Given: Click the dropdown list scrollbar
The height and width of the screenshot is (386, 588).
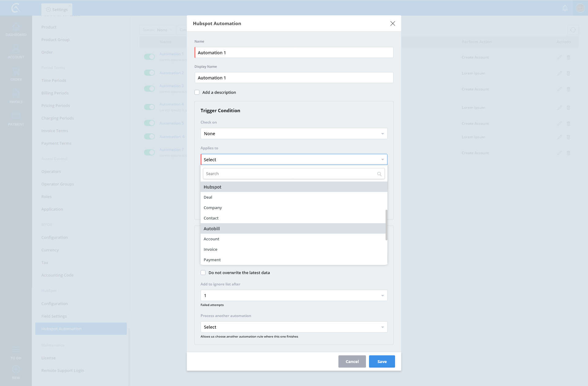Looking at the screenshot, I should tap(386, 225).
